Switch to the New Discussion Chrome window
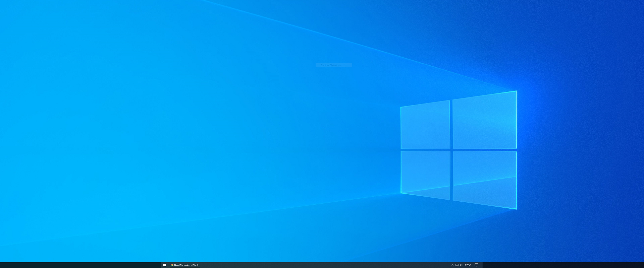 185,265
